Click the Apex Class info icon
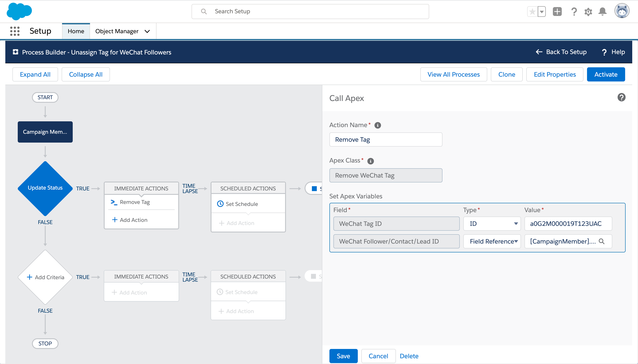 coord(370,161)
